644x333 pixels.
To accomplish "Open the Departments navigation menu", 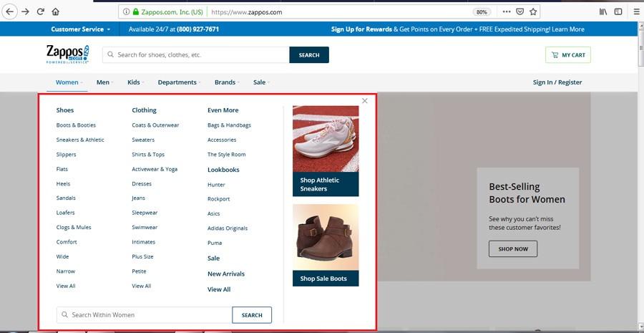I will pos(179,82).
